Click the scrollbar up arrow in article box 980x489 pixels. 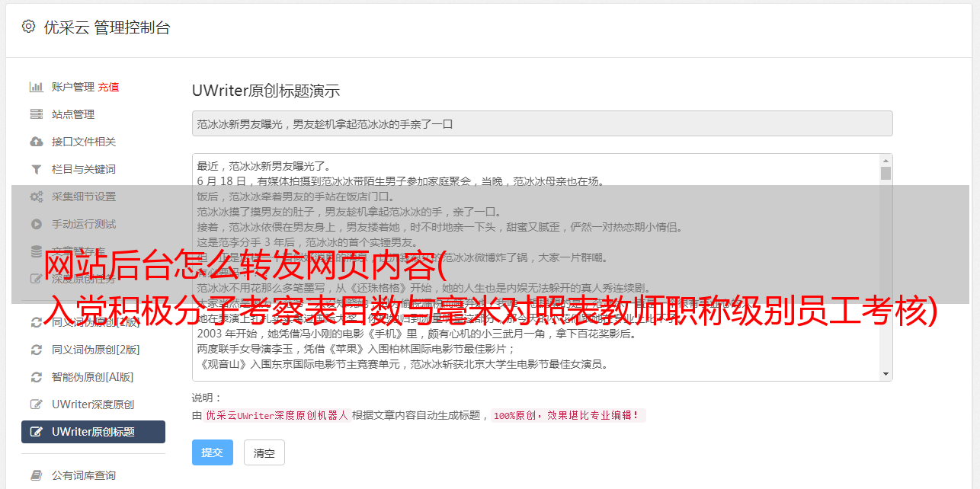coord(886,161)
